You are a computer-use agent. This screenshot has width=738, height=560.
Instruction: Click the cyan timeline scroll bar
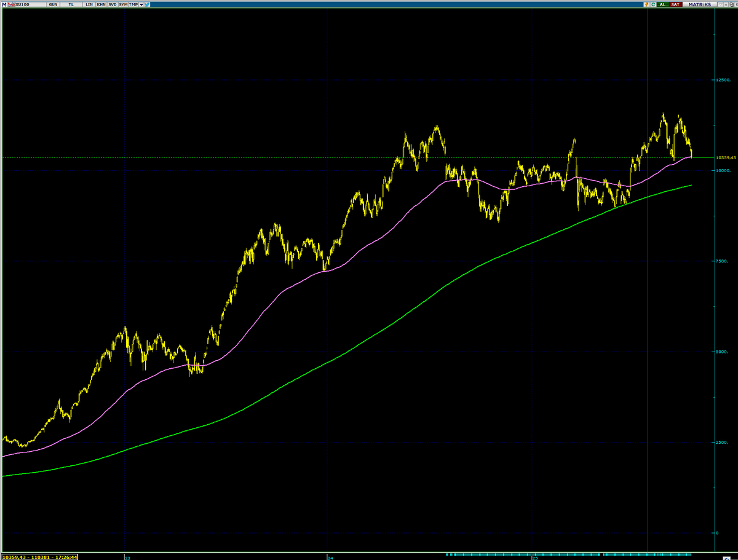pyautogui.click(x=569, y=554)
